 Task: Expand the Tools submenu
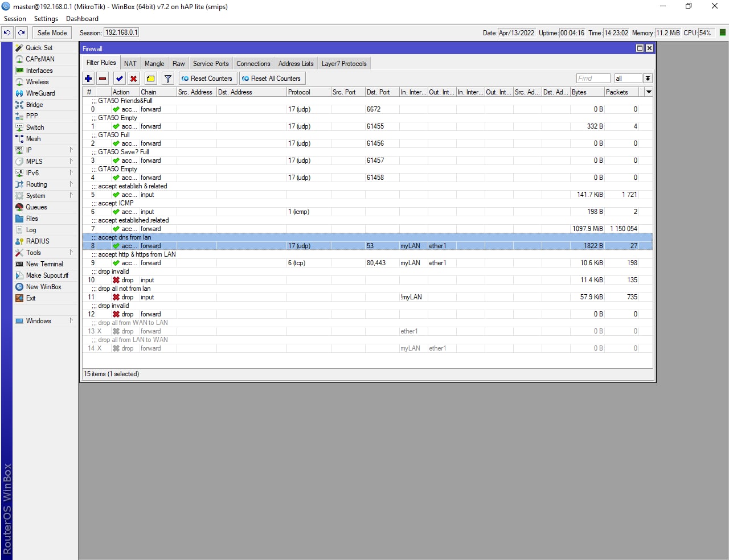46,253
